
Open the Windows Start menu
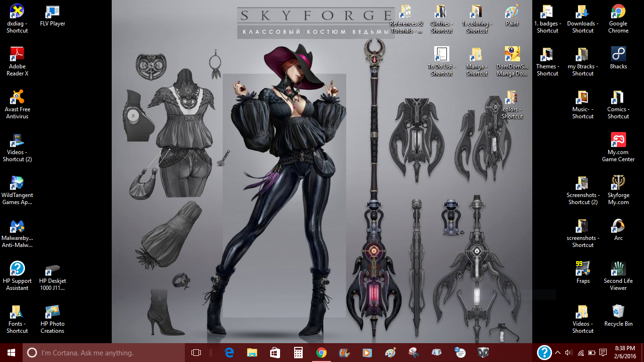coord(11,353)
